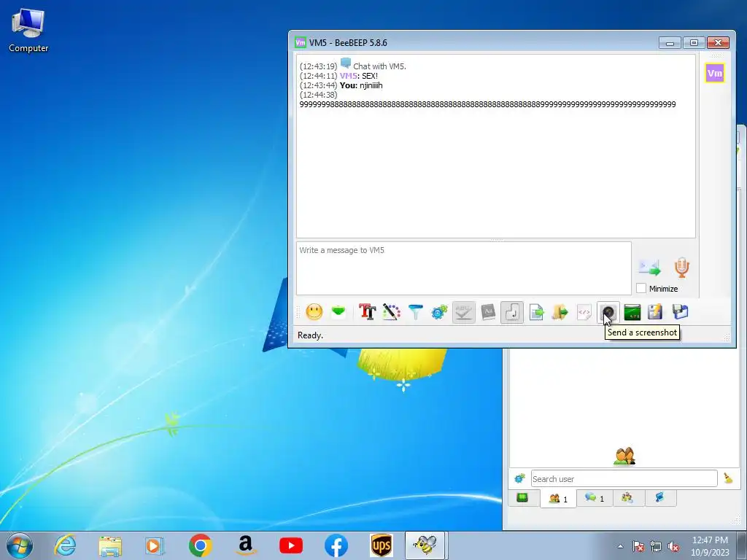Click the 'Write a message to VM5' field
The image size is (747, 560).
pos(464,268)
